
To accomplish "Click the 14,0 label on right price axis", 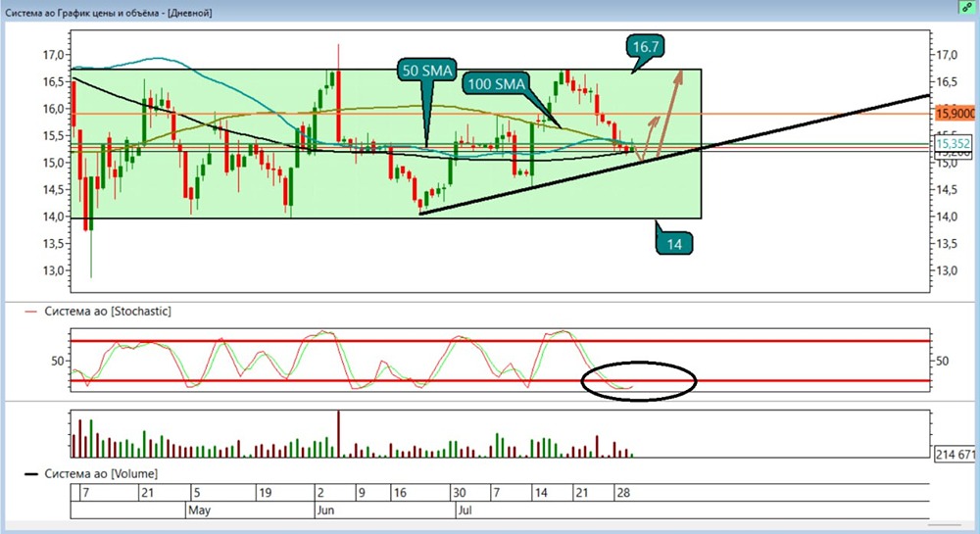I will pyautogui.click(x=947, y=217).
